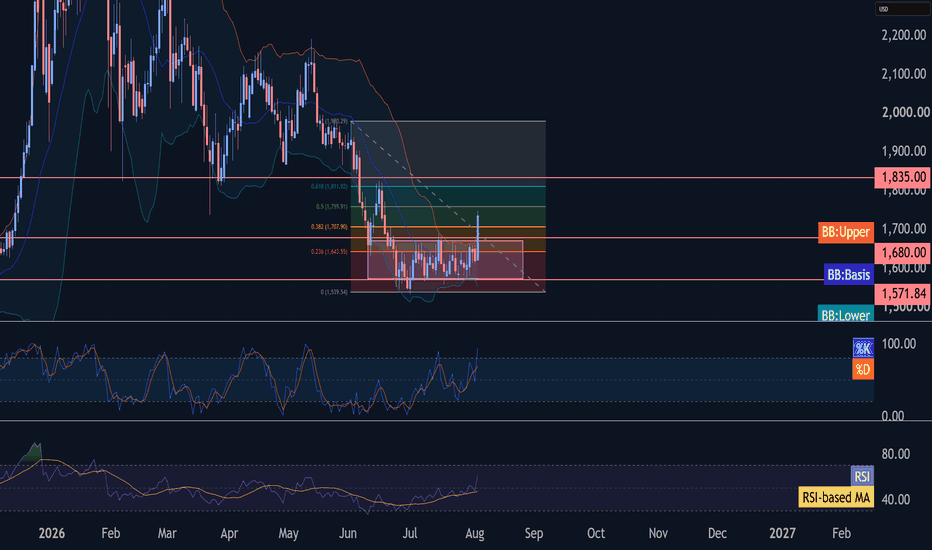932x550 pixels.
Task: Open the USD currency selector
Action: pyautogui.click(x=902, y=9)
